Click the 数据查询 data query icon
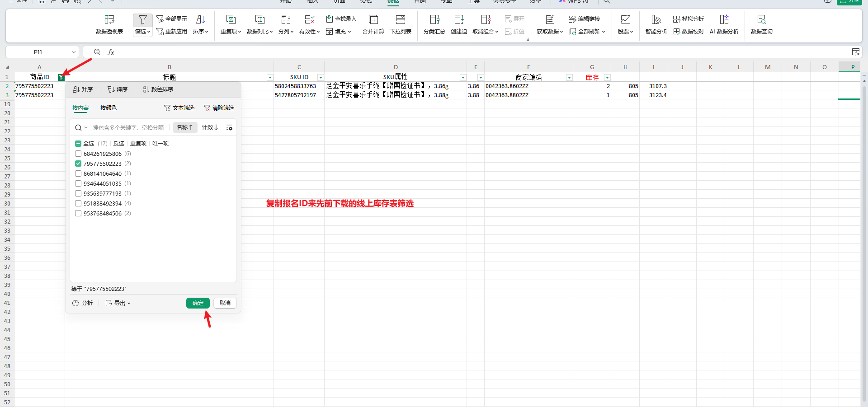The width and height of the screenshot is (868, 407). coord(761,19)
